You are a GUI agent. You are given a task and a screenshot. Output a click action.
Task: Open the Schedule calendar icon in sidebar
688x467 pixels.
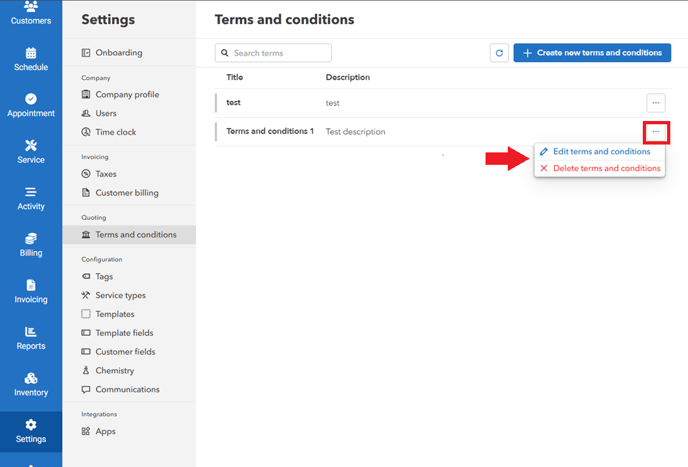pyautogui.click(x=30, y=53)
